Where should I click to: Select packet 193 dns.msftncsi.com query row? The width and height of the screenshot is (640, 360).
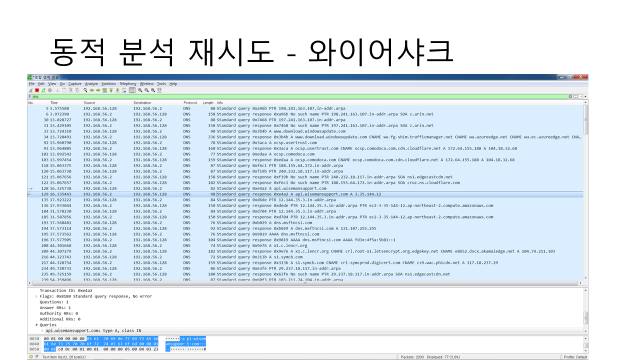pyautogui.click(x=305, y=223)
